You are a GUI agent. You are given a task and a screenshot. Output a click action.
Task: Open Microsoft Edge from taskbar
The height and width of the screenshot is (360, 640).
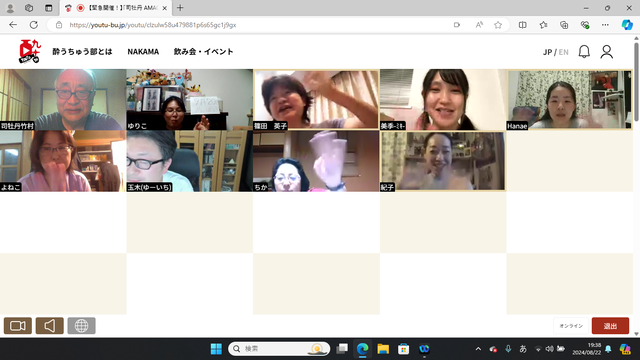(362, 349)
